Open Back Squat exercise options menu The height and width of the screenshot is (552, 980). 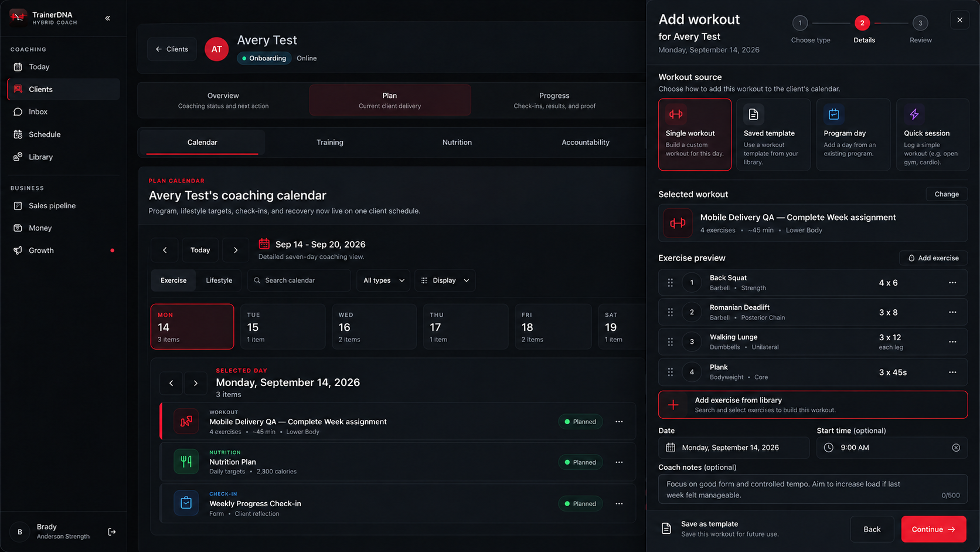(x=952, y=283)
